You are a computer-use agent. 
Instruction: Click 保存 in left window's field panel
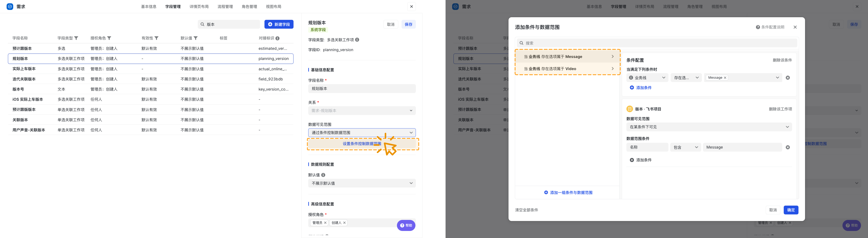[x=408, y=24]
